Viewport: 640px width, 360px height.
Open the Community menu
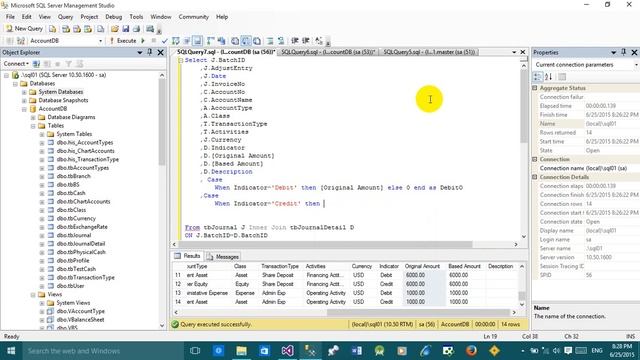click(193, 17)
